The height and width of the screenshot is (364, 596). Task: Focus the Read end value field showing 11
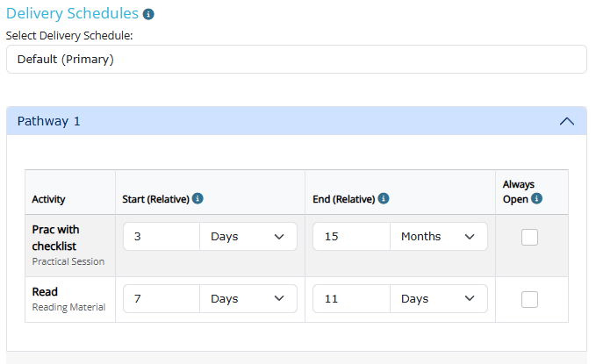351,299
